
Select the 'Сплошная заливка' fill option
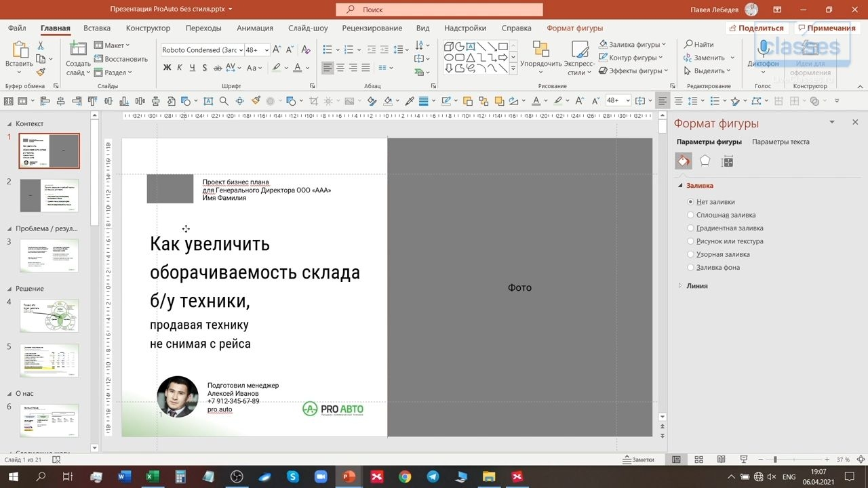click(722, 215)
